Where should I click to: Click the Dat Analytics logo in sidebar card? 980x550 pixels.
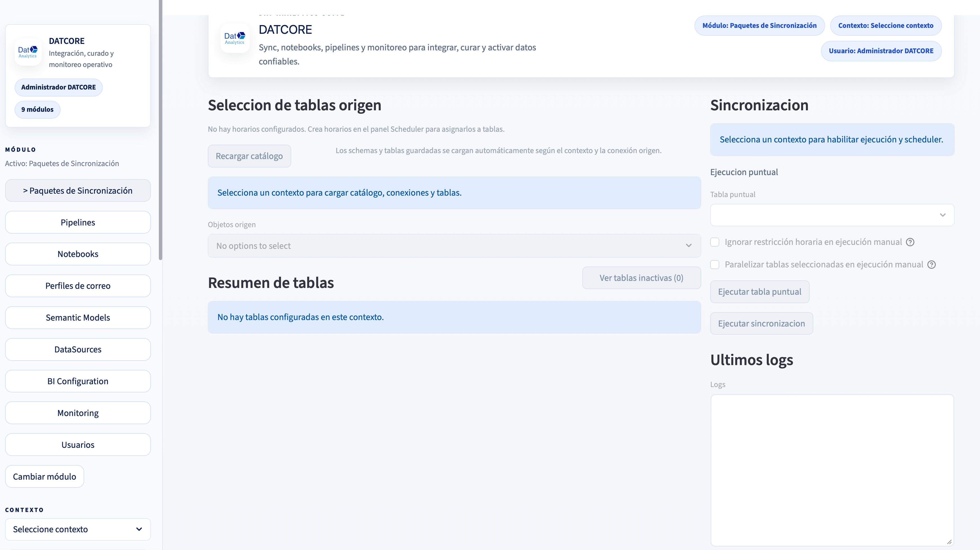click(x=28, y=52)
